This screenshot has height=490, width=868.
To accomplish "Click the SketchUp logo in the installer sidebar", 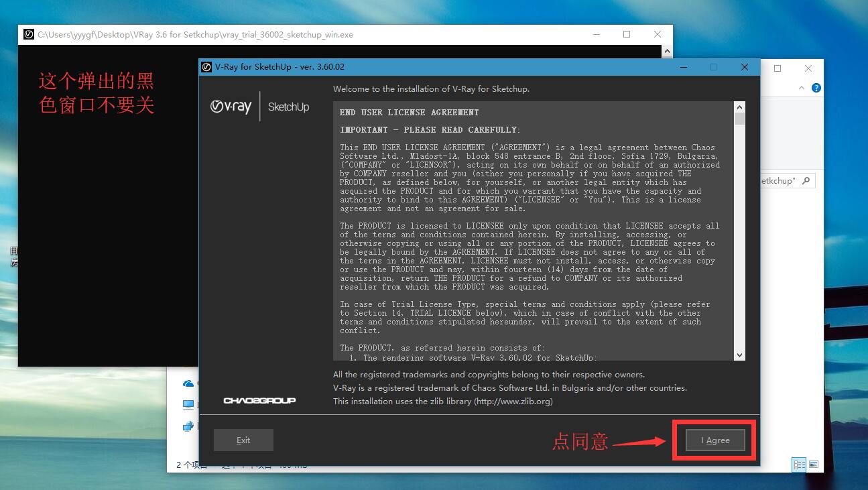I will (x=288, y=107).
